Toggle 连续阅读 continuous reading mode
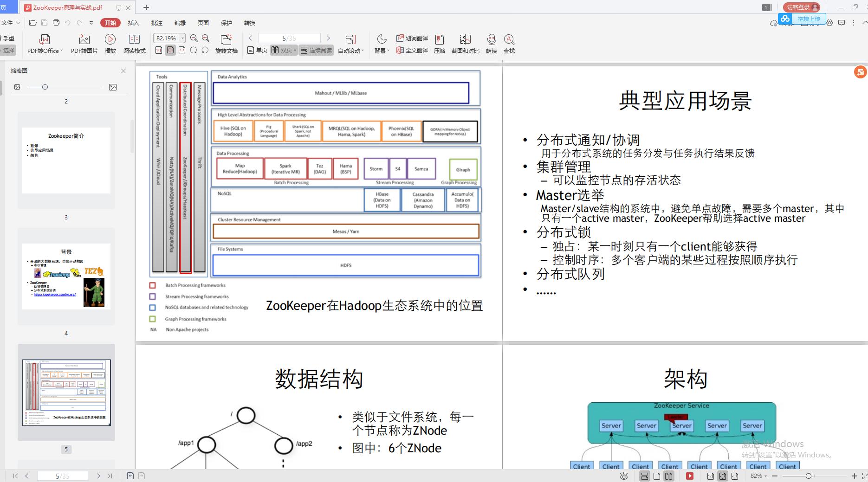Screen dimensions: 868x482 click(316, 50)
